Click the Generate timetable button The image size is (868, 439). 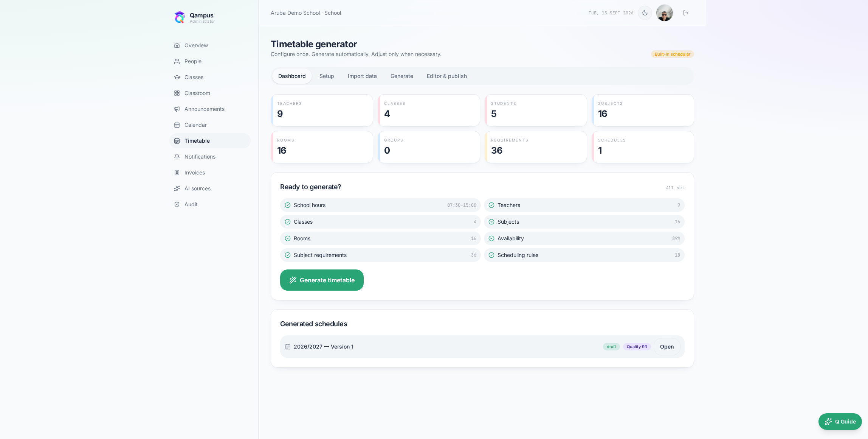click(322, 280)
